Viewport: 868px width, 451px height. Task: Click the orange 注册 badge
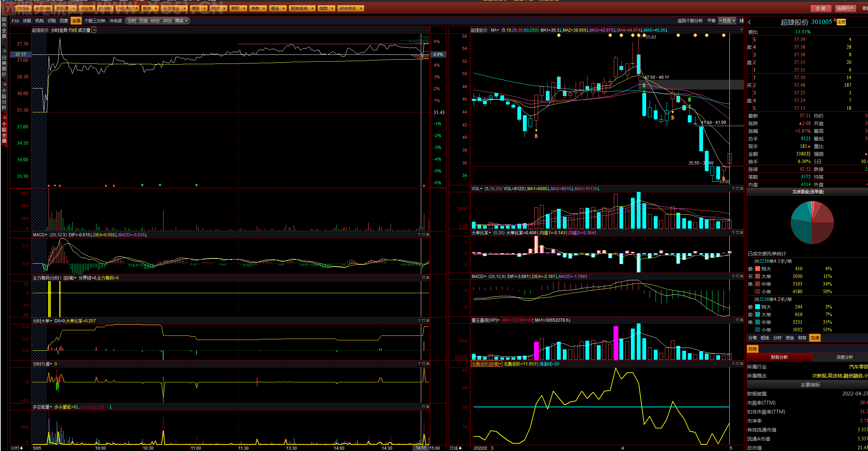(x=841, y=22)
